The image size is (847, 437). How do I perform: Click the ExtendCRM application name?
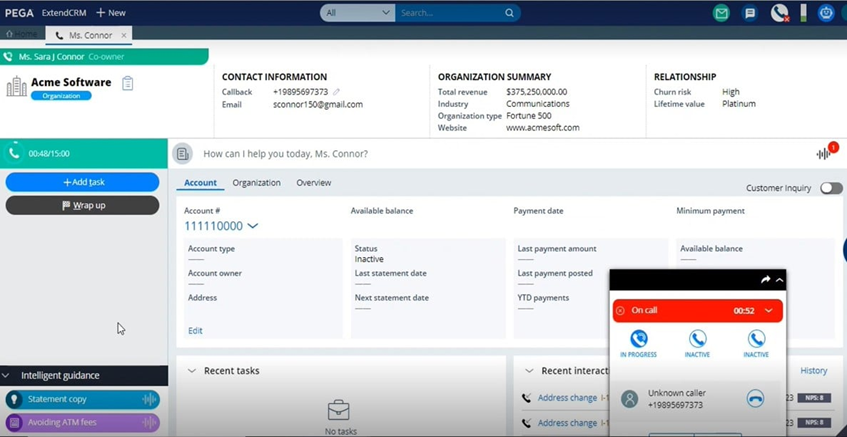(x=64, y=13)
